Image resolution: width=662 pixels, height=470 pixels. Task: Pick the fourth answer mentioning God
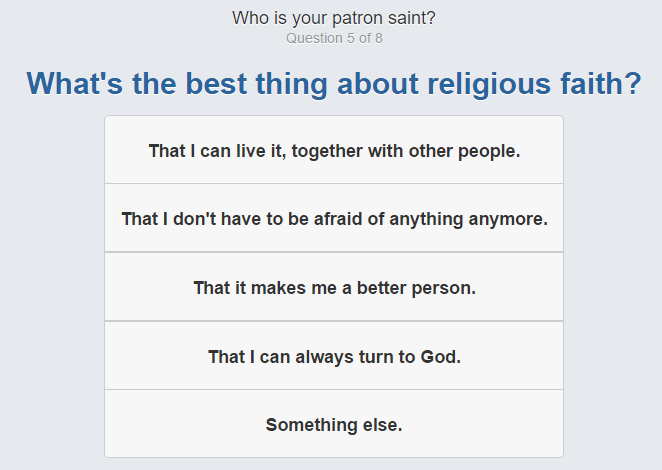pos(334,356)
